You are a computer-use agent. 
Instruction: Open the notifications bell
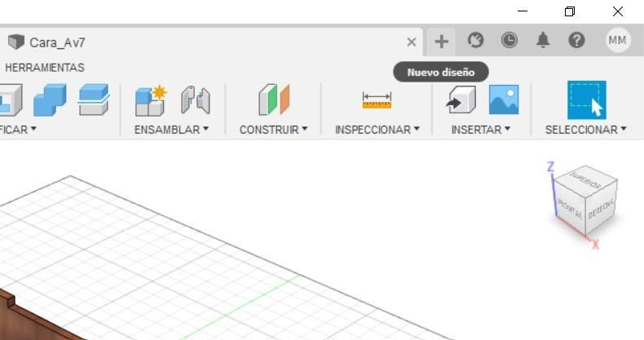pos(543,40)
